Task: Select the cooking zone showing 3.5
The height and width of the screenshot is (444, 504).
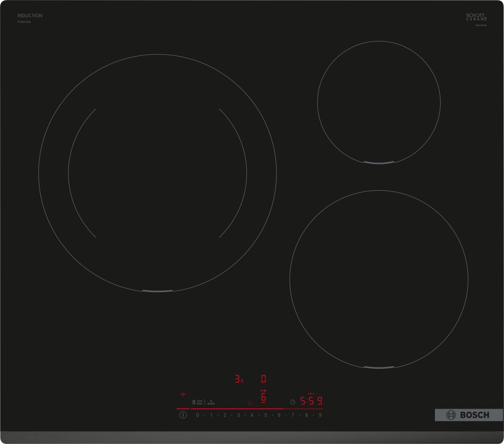Action: tap(239, 379)
